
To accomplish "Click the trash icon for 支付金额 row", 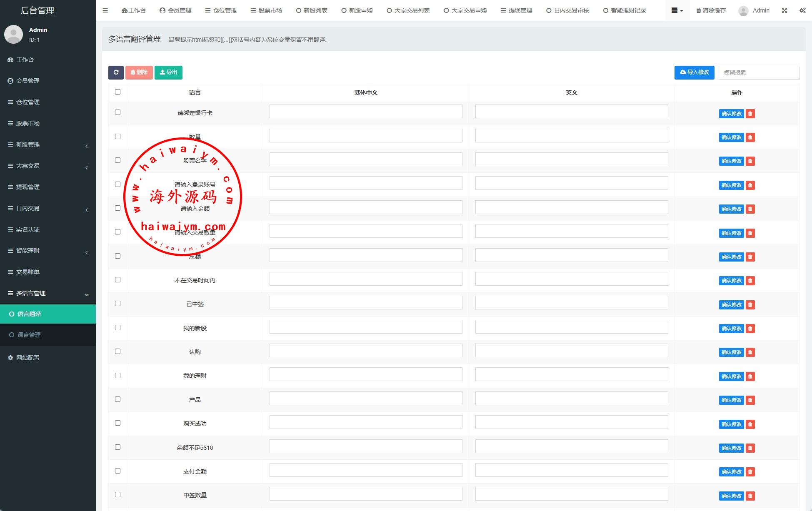I will [750, 472].
